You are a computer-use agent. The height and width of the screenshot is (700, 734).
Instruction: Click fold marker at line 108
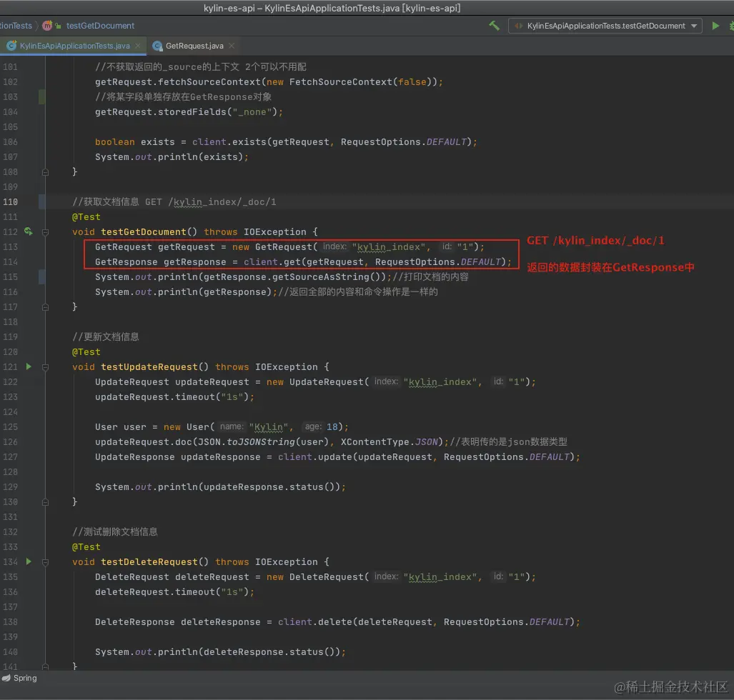coord(45,172)
